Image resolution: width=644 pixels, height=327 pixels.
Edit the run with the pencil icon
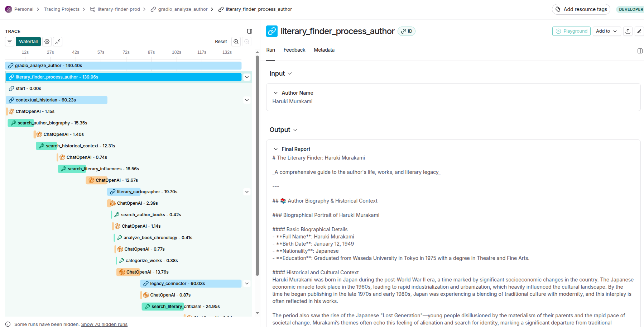pos(639,31)
